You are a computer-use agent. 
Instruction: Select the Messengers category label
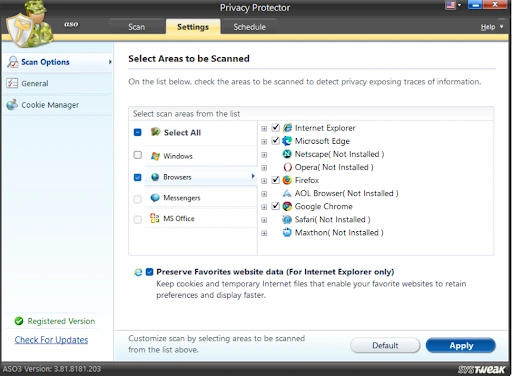pyautogui.click(x=182, y=198)
